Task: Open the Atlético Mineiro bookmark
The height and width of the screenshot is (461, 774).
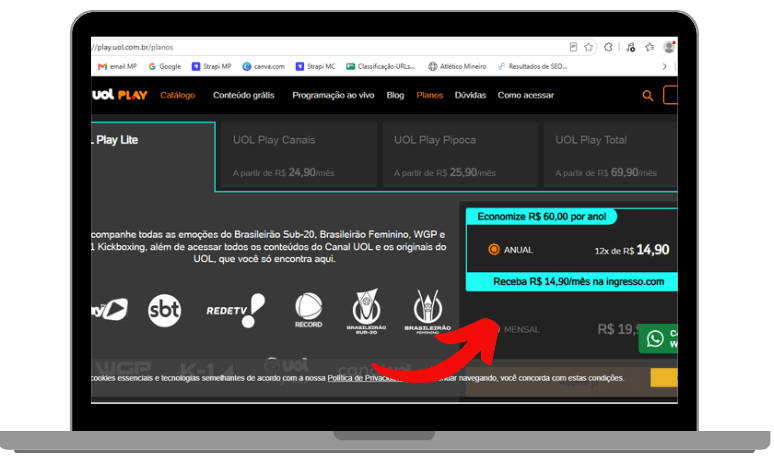Action: coord(457,66)
